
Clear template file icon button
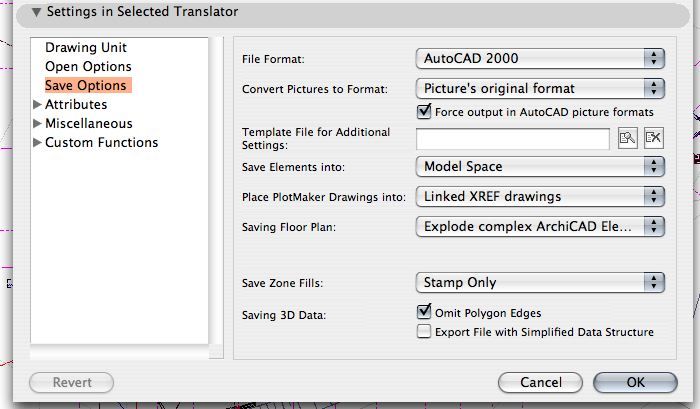(x=653, y=139)
